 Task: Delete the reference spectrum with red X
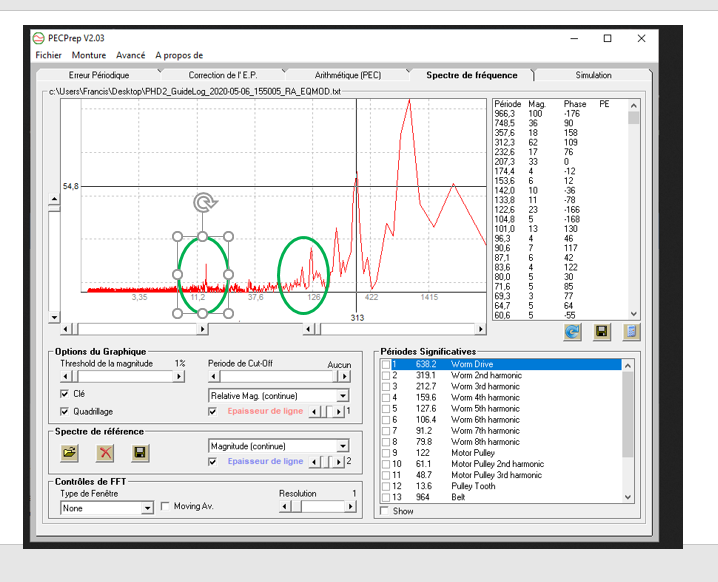tap(105, 453)
